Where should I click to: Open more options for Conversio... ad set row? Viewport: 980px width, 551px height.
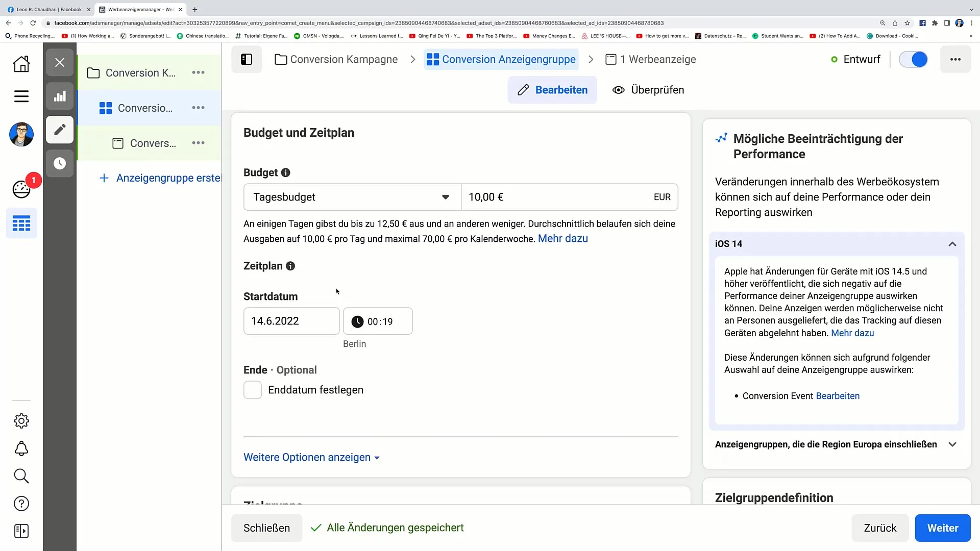coord(198,108)
